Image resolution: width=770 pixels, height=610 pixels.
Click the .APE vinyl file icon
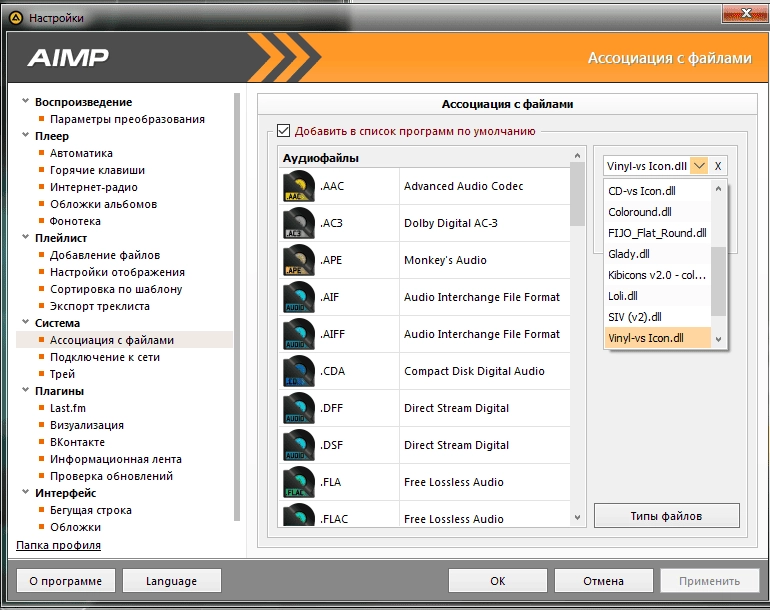point(299,260)
